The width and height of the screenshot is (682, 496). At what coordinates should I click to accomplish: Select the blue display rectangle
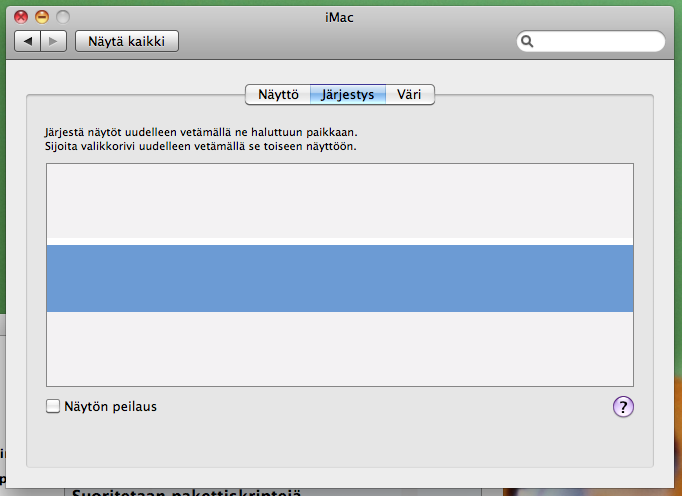[x=340, y=280]
